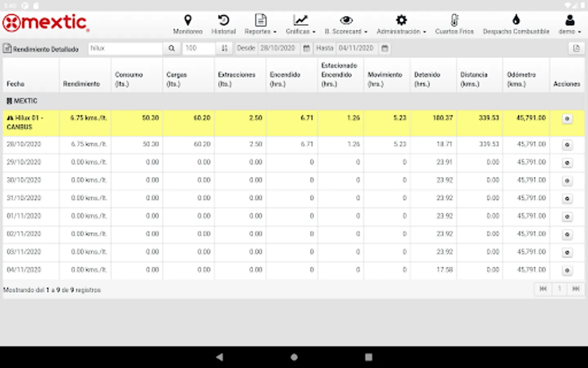Viewport: 588px width, 368px height.
Task: Click action button in 30/10/2020 row
Action: [x=567, y=181]
